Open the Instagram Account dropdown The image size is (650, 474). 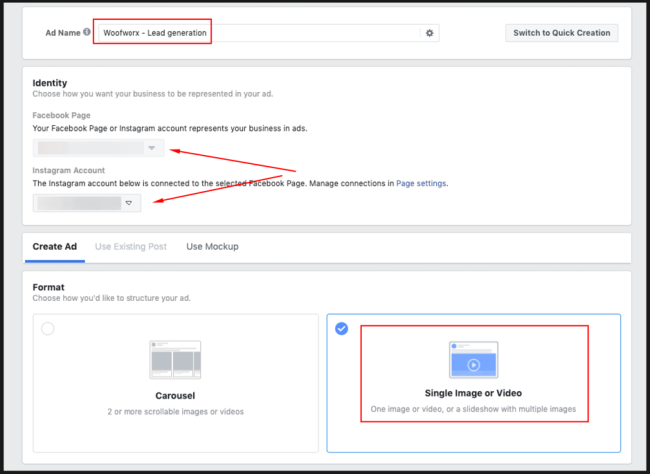pyautogui.click(x=87, y=203)
